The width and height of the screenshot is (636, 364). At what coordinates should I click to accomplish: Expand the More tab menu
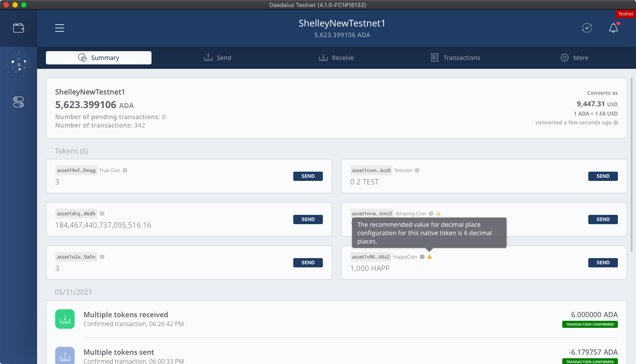pos(574,58)
